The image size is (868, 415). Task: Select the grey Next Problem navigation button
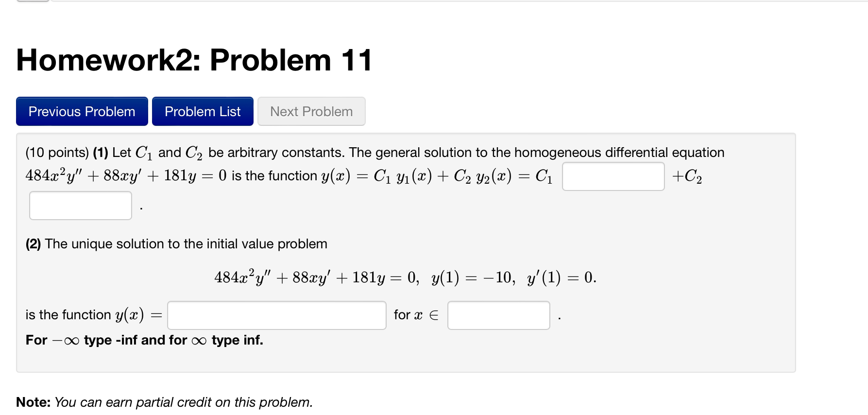click(311, 111)
